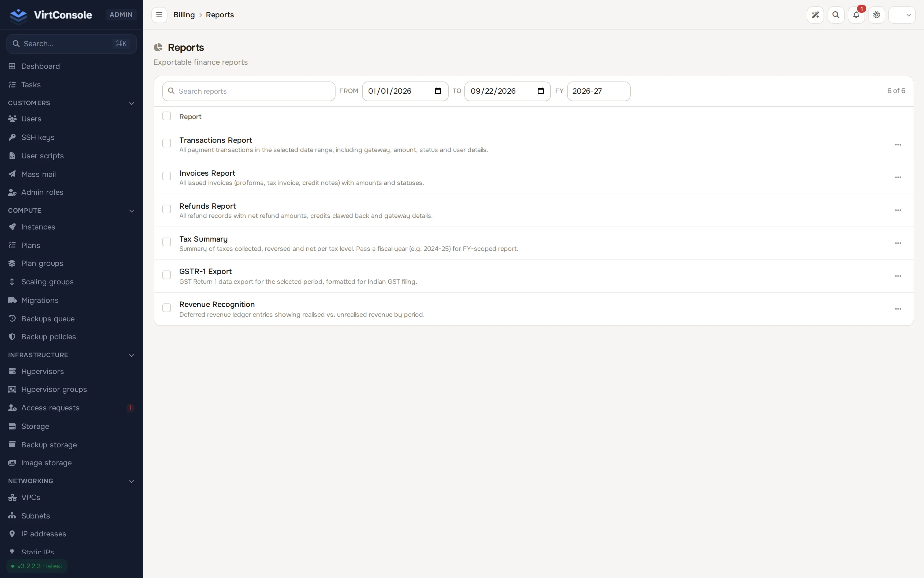Open GSTR-1 Export more-options menu
The width and height of the screenshot is (924, 578).
click(898, 276)
